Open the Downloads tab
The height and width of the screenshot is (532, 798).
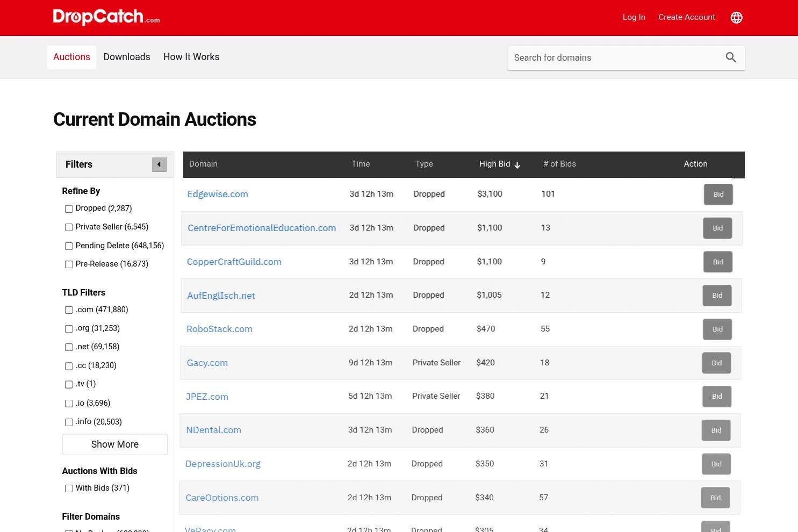point(127,57)
